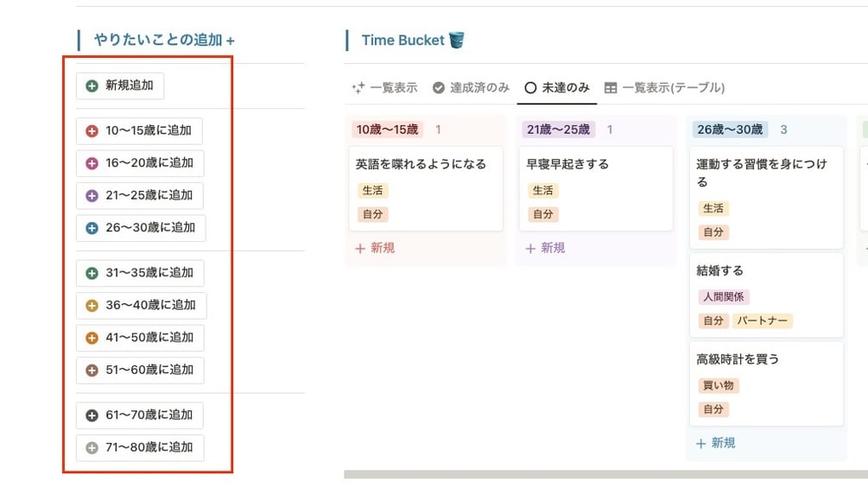Add new card under 10歳〜15歳 column

[375, 248]
